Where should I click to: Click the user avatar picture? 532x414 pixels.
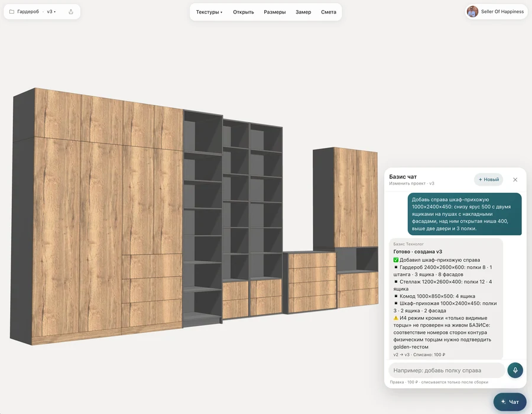pos(473,12)
